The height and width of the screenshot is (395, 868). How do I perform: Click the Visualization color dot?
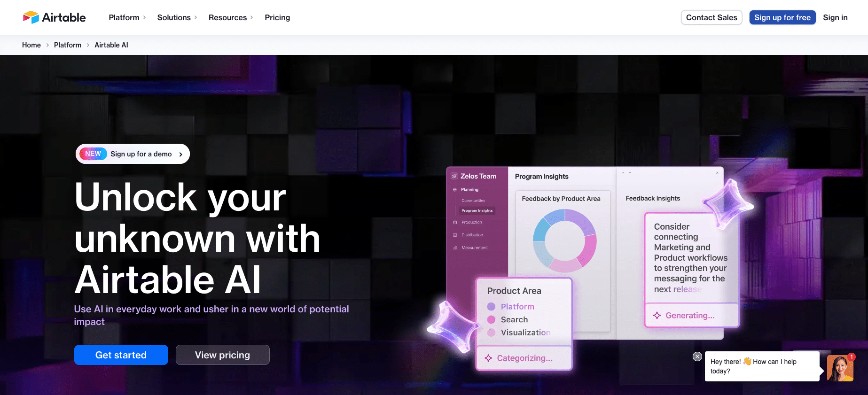(x=491, y=333)
